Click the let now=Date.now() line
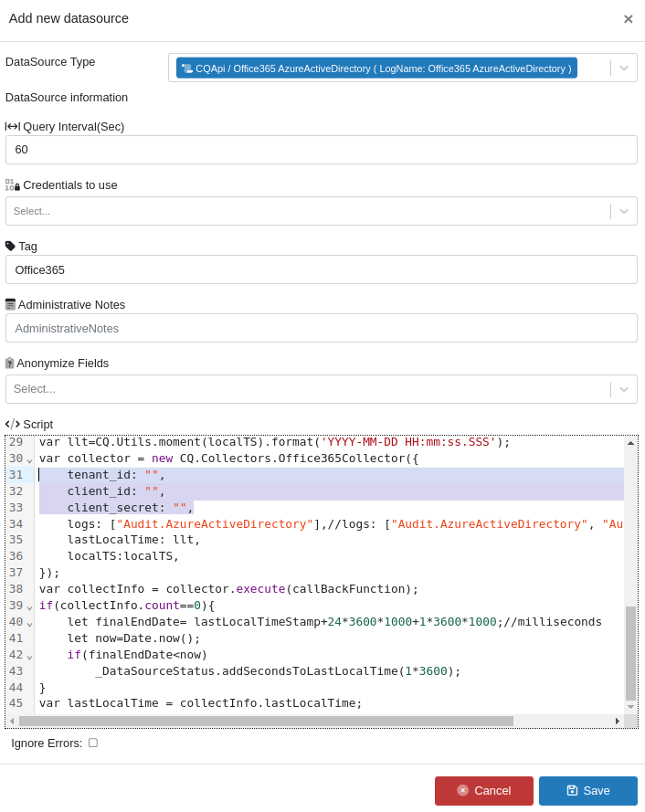Screen dimensions: 645x812 click(133, 638)
